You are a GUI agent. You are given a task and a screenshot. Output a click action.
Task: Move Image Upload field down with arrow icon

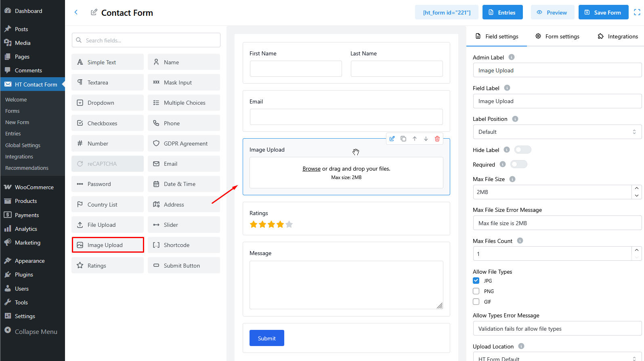(x=426, y=139)
